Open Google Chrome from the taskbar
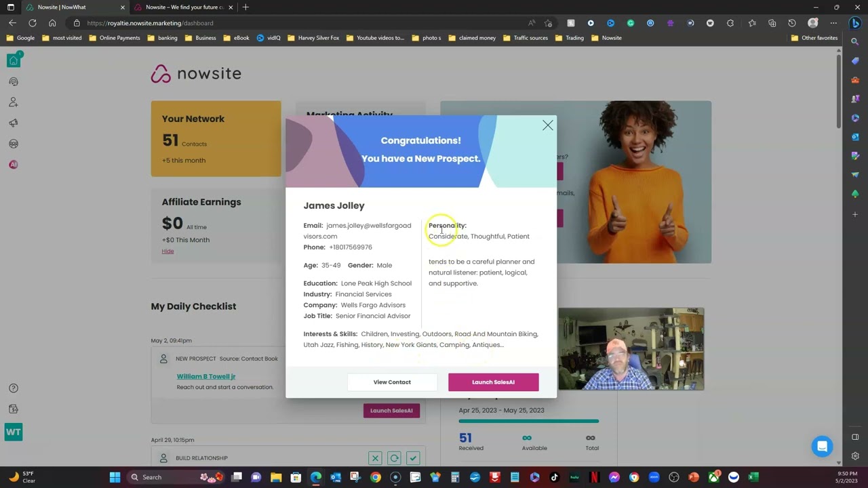868x488 pixels. [x=375, y=477]
